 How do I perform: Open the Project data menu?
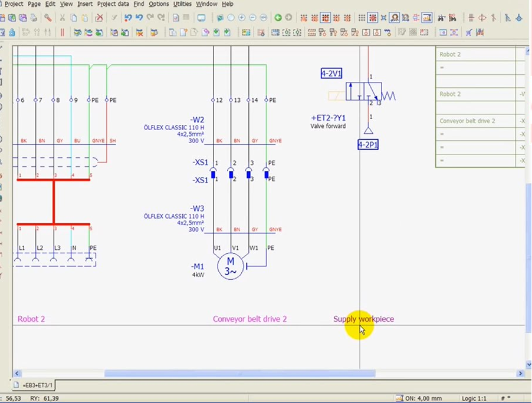click(113, 4)
